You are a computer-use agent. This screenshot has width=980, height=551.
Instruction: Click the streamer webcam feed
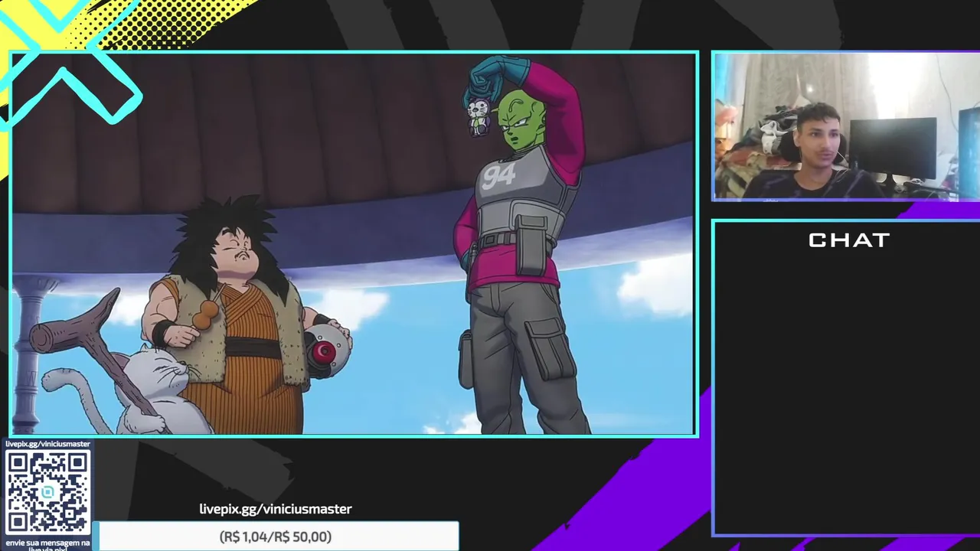(846, 126)
